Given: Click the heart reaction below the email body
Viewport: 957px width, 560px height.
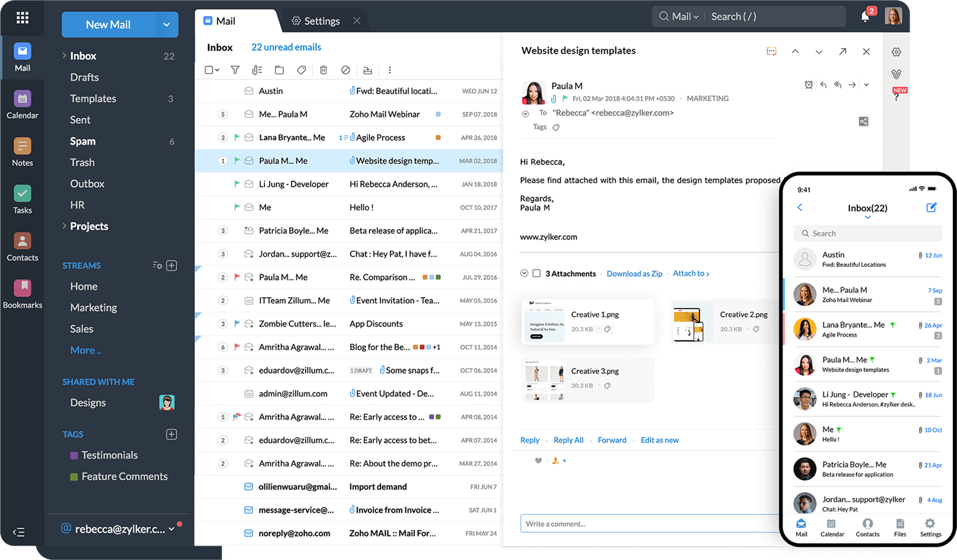Looking at the screenshot, I should 538,461.
